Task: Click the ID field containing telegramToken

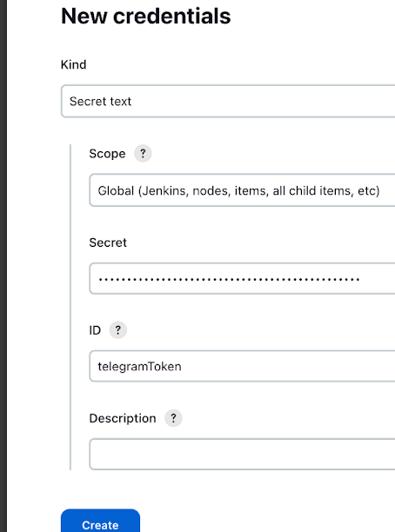Action: (242, 367)
